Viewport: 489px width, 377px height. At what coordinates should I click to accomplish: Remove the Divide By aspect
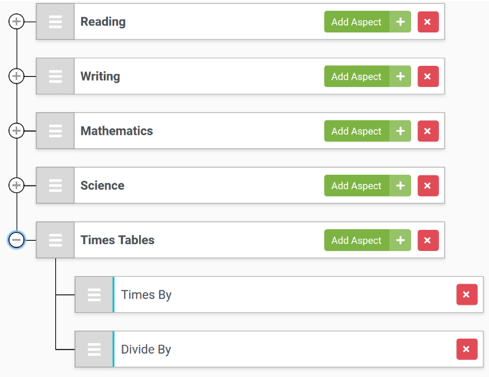[467, 349]
